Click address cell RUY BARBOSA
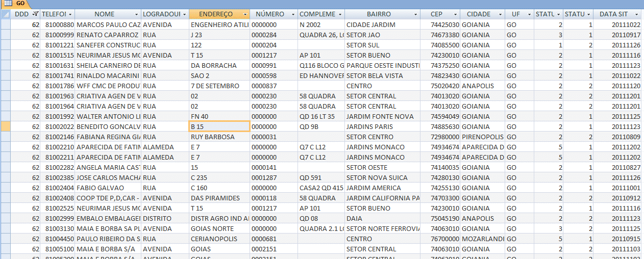 pyautogui.click(x=219, y=137)
